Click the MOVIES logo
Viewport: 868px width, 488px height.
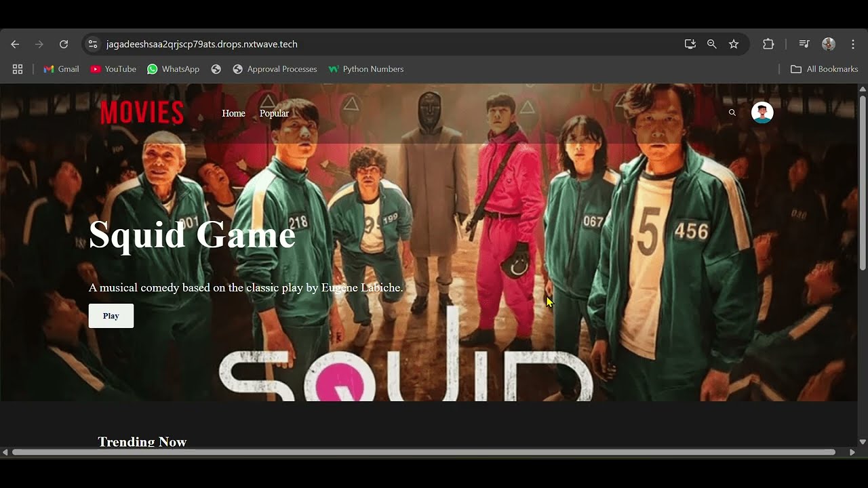142,113
